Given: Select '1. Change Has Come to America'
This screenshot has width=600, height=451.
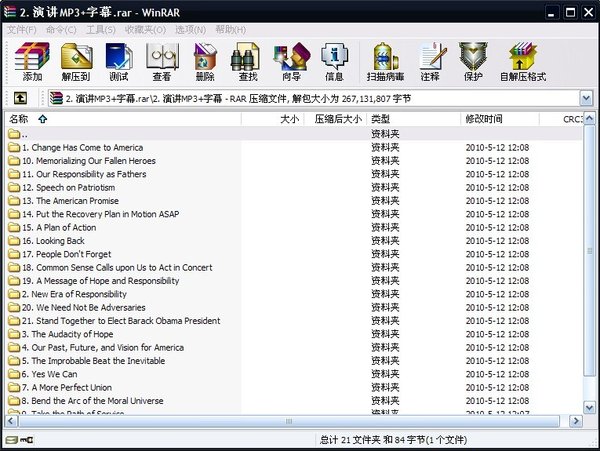Looking at the screenshot, I should pos(83,147).
